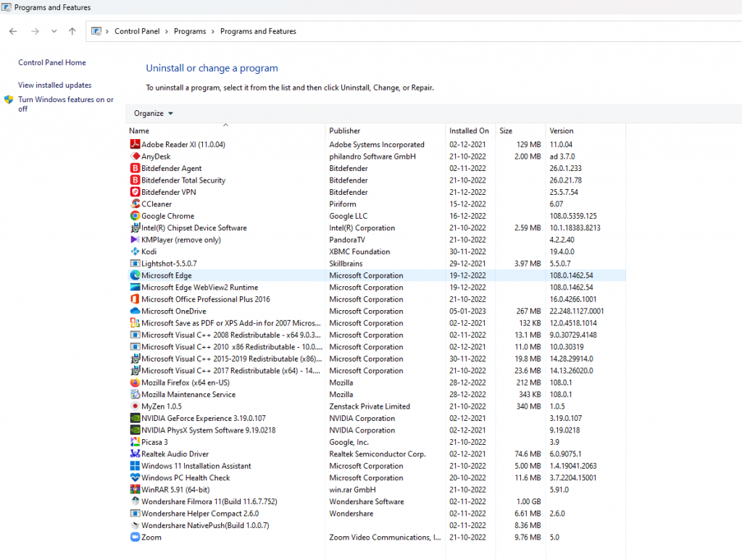
Task: Open recent locations dropdown chevron
Action: coord(54,31)
